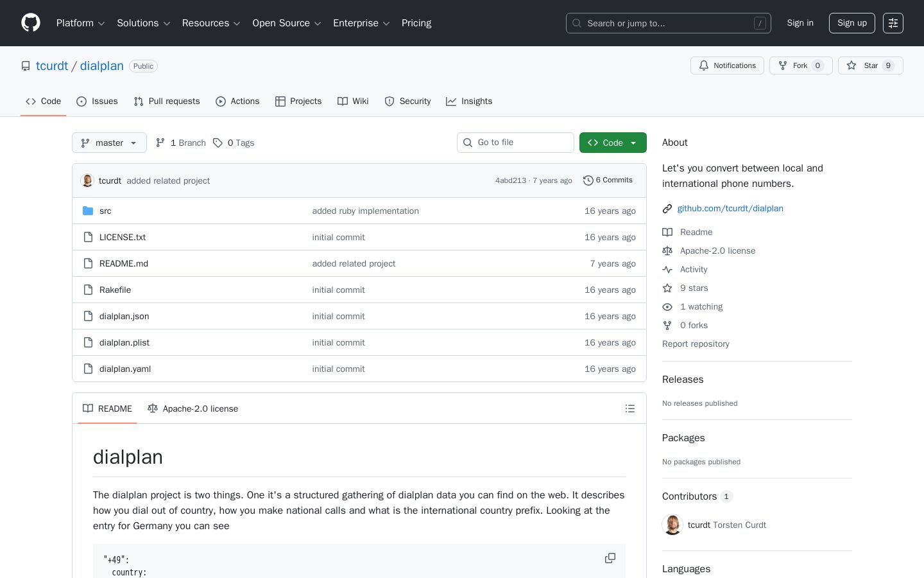This screenshot has height=578, width=924.
Task: Open the master branch selector dropdown
Action: click(109, 143)
